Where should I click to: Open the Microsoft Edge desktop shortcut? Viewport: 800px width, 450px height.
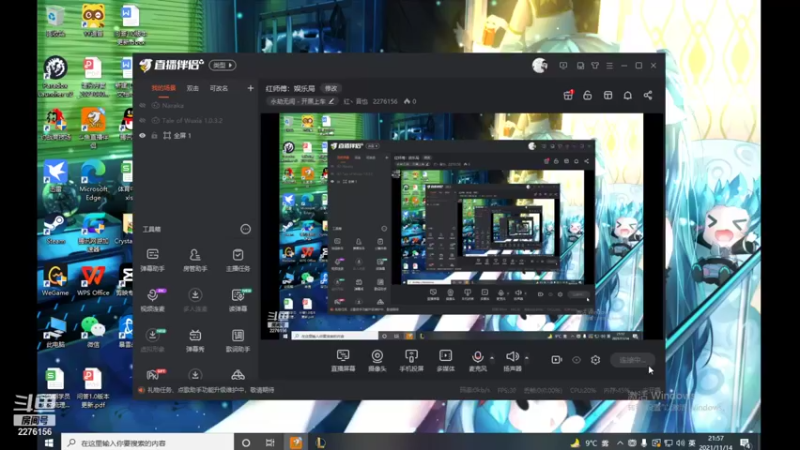pos(93,181)
